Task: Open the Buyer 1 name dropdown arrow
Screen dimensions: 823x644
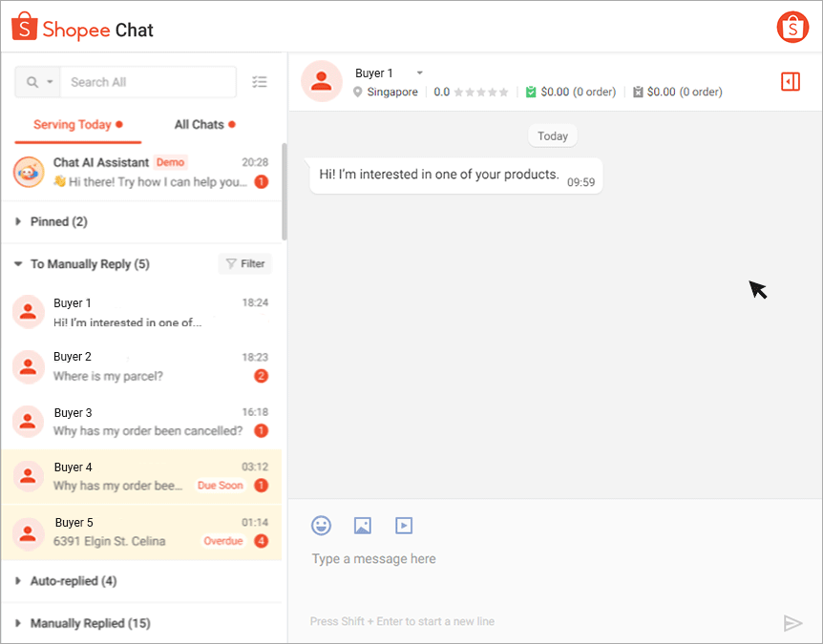Action: click(419, 73)
